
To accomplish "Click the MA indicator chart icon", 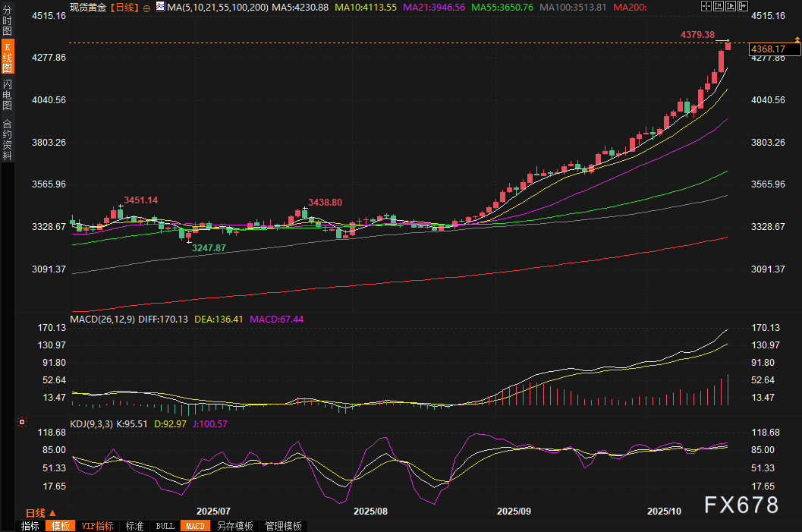I will (159, 7).
